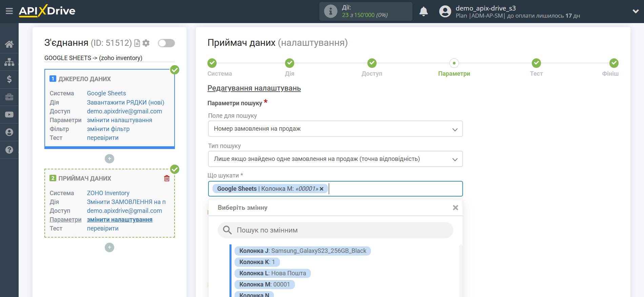Open the help question mark sidebar icon
The image size is (644, 297).
(x=9, y=150)
